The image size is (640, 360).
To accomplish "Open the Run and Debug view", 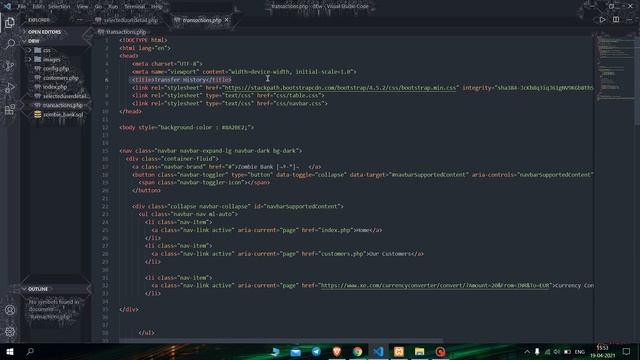I will [x=10, y=87].
